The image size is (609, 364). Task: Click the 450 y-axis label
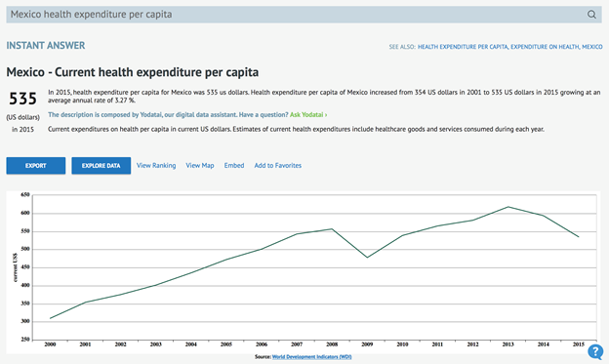coord(25,267)
